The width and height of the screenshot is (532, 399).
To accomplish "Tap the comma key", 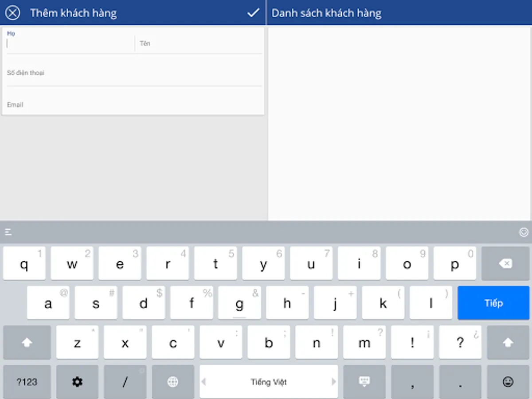I will click(412, 382).
